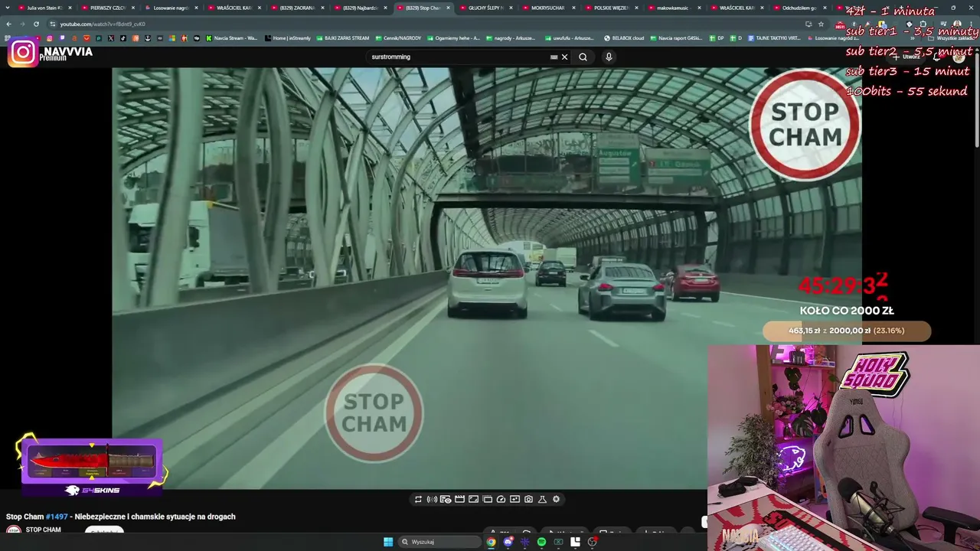Open the BAJKI ZAPAS STREAM bookmark

(342, 37)
